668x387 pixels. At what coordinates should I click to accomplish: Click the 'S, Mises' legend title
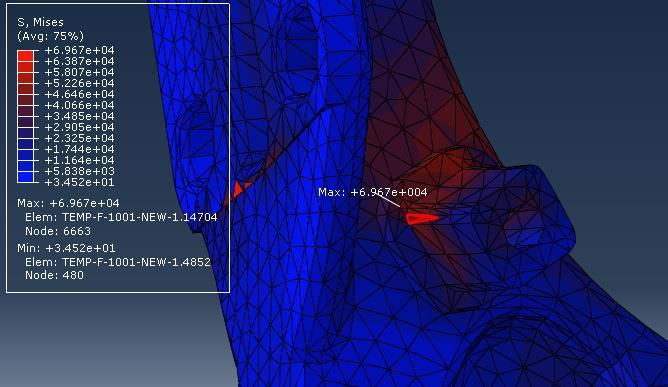click(x=40, y=22)
